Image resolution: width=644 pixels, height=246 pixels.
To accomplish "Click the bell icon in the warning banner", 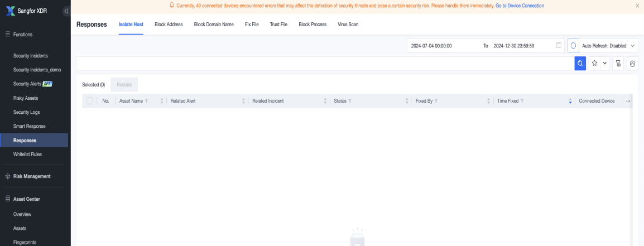I will click(x=172, y=6).
